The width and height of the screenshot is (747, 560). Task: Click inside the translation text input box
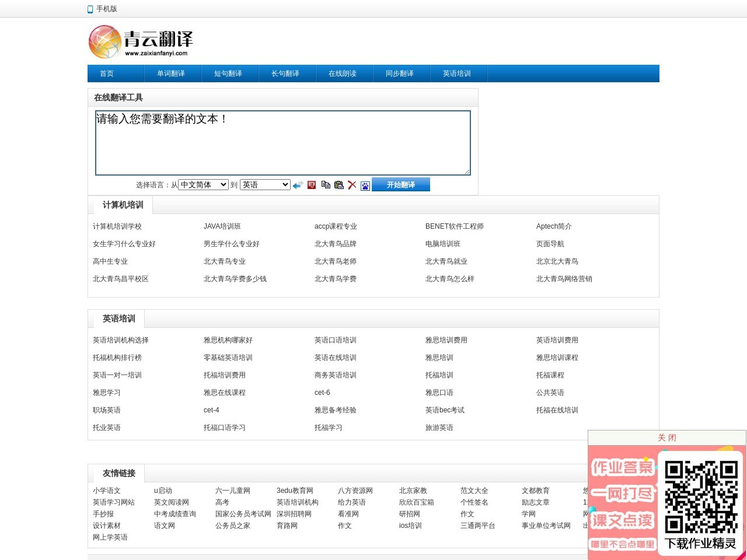(282, 143)
